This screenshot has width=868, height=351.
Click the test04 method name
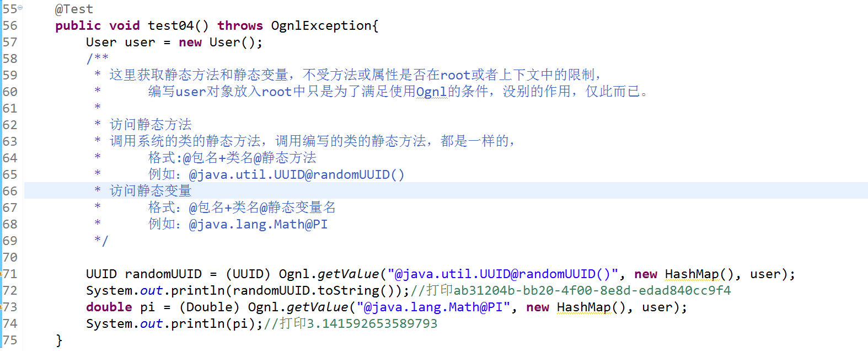tap(170, 26)
